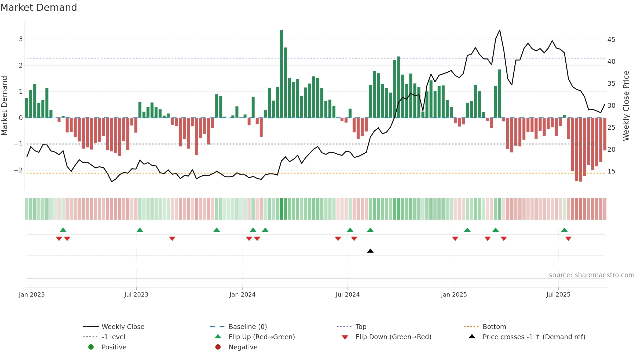644x362 pixels.
Task: Open the source: sharemaestro.com credit
Action: click(592, 275)
